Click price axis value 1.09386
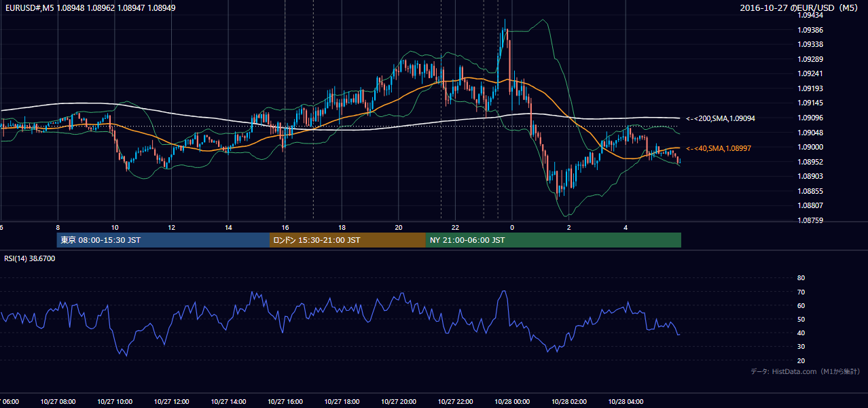The height and width of the screenshot is (408, 868). tap(810, 30)
